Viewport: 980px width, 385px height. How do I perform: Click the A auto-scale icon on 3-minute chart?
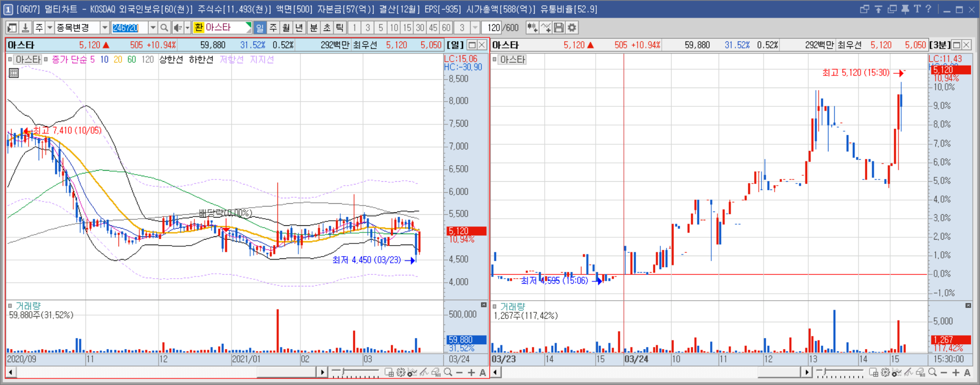pos(967,373)
